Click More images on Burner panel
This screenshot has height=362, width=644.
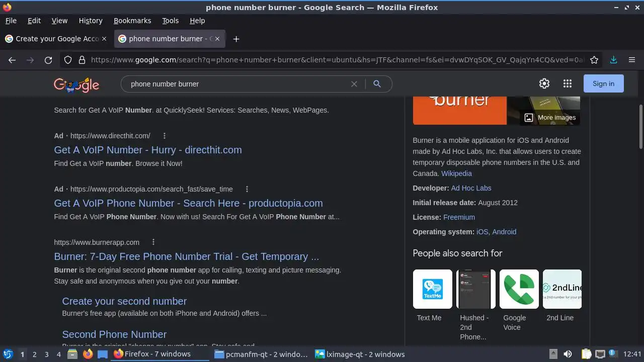(x=550, y=118)
